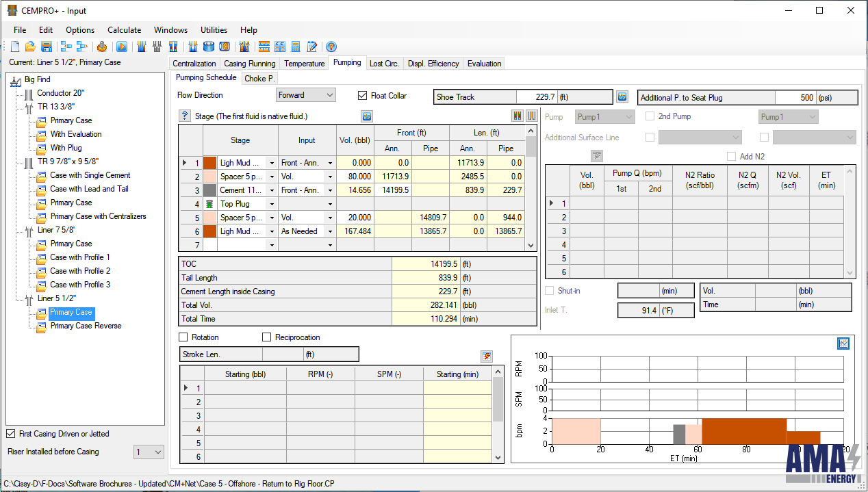The image size is (868, 492).
Task: Open the calculator toolbar icon
Action: [x=296, y=47]
